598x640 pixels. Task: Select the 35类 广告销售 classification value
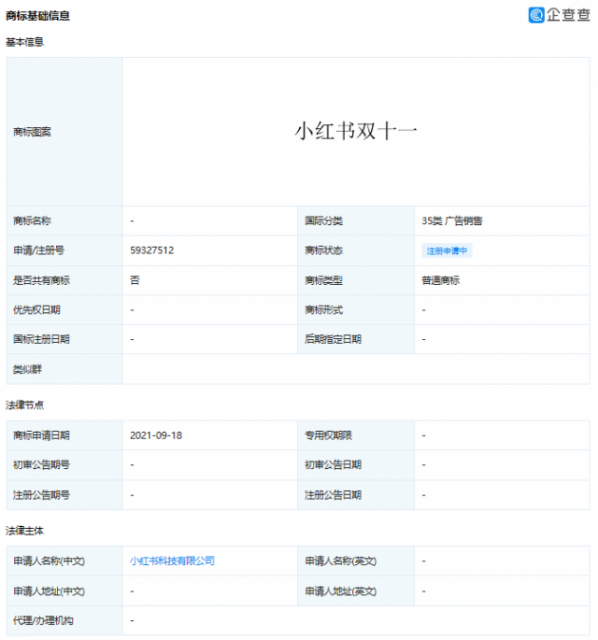pos(452,221)
